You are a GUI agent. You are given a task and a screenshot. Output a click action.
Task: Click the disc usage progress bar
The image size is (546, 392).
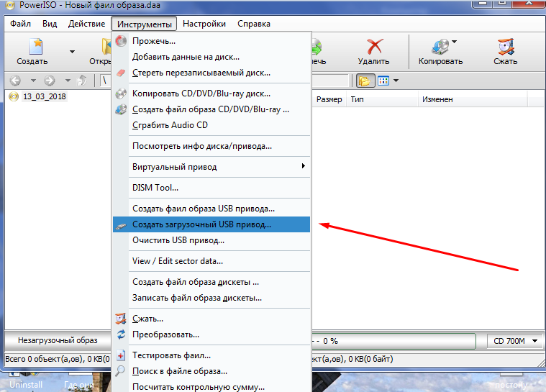coord(393,341)
